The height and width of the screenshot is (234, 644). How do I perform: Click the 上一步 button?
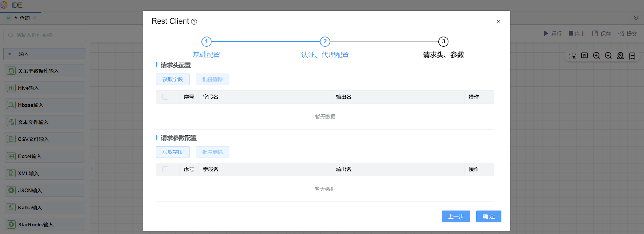pyautogui.click(x=456, y=216)
